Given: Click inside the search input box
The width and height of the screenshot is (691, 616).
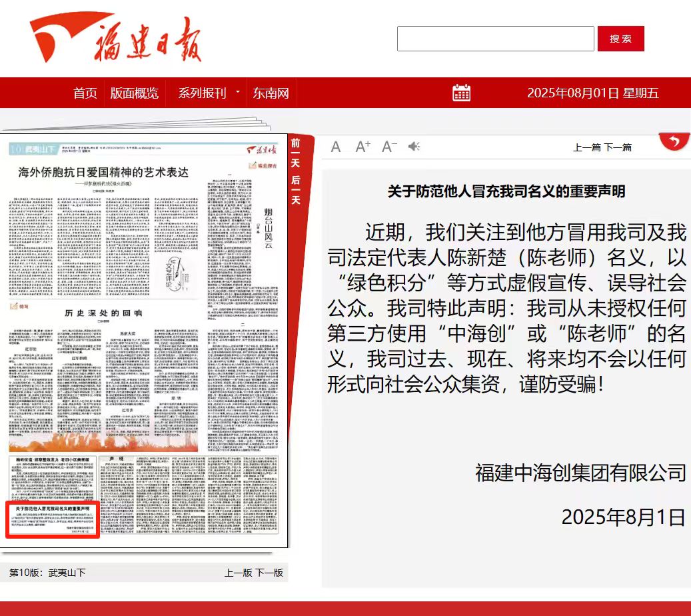Looking at the screenshot, I should click(496, 39).
